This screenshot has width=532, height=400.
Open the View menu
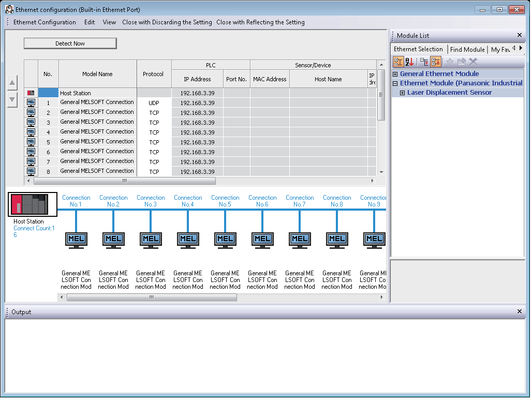109,22
